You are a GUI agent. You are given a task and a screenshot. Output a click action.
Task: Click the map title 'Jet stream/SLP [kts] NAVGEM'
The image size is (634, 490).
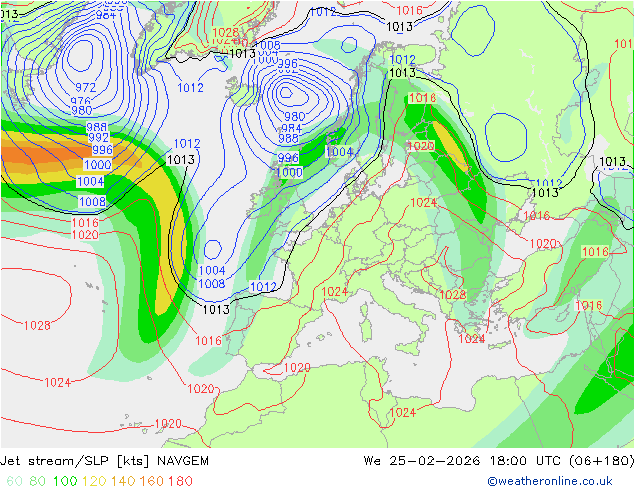104,461
